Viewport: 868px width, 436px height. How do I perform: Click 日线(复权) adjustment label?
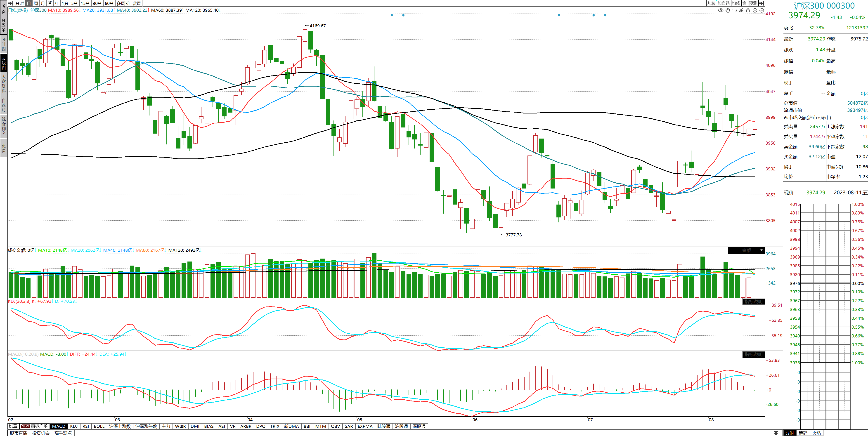pos(18,10)
